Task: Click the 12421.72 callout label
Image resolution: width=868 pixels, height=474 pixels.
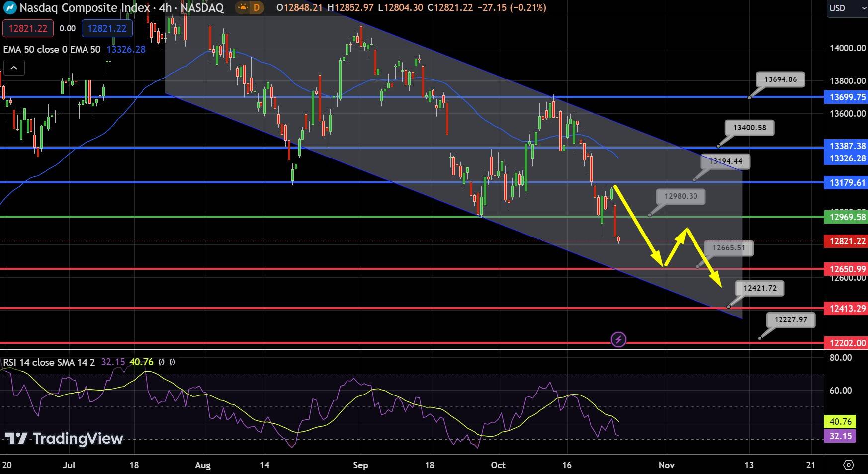Action: (x=760, y=288)
